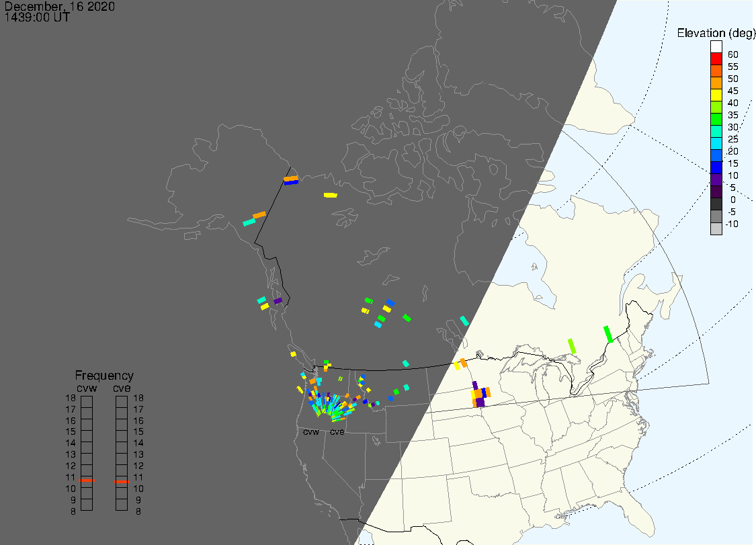Click the top cell of cvw frequency bar
This screenshot has width=756, height=545.
87,402
